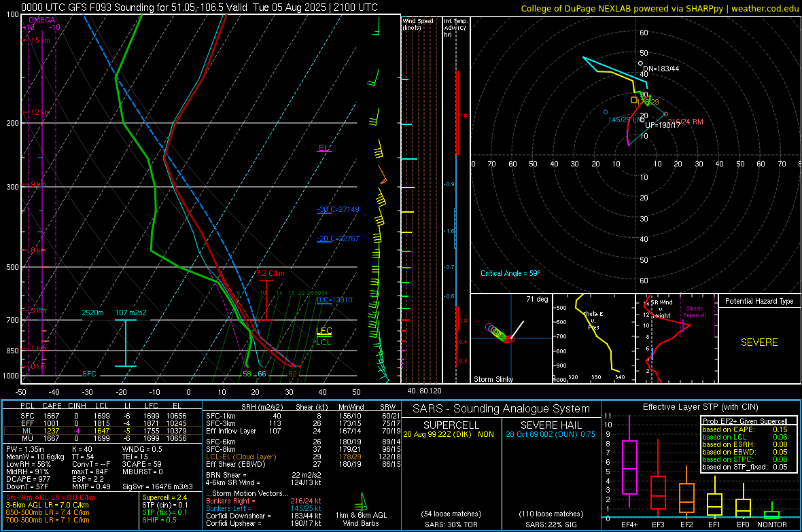Select the 'Eff Inflow Layer' row
This screenshot has height=532, width=802.
point(303,431)
